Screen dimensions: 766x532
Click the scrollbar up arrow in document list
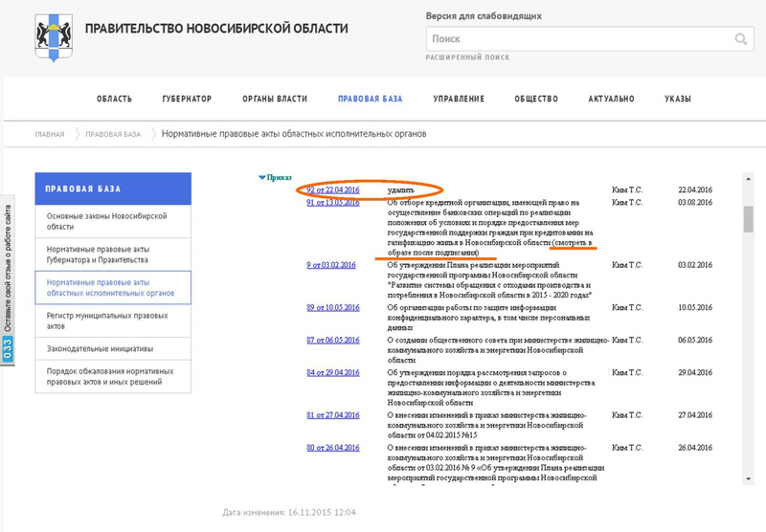pos(748,179)
